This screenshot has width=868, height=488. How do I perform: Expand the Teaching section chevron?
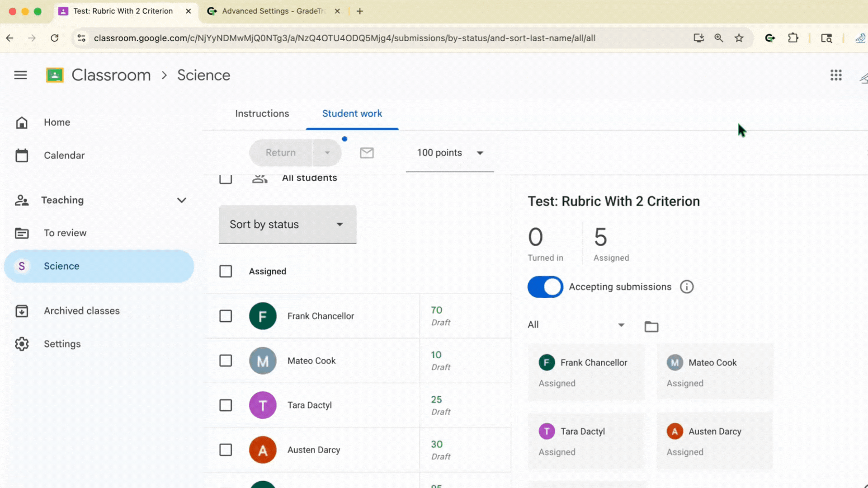tap(182, 200)
